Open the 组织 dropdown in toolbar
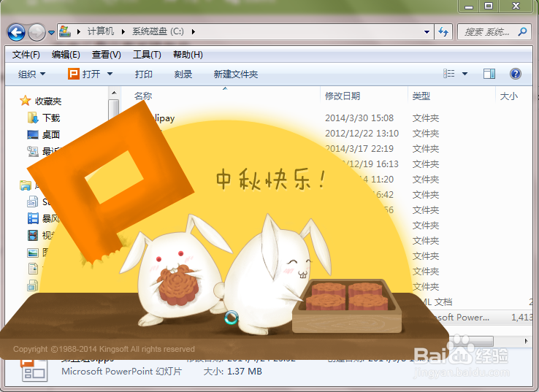 pos(31,74)
